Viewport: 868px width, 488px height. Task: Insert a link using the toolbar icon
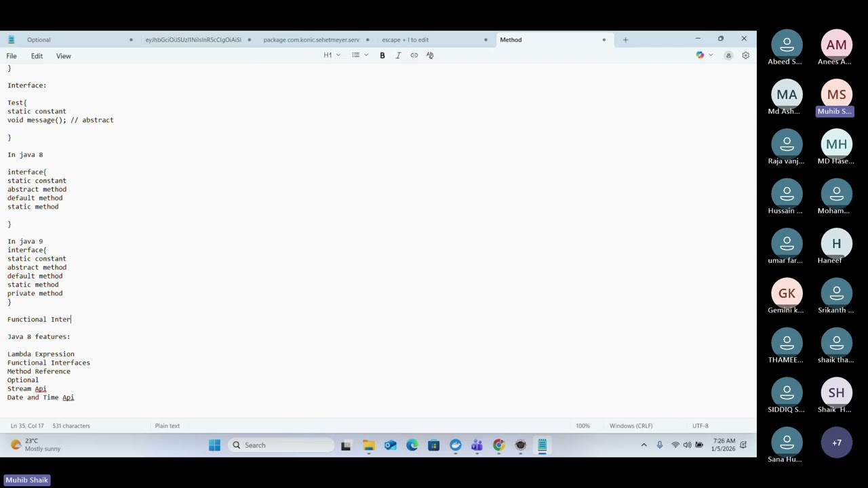pos(414,56)
